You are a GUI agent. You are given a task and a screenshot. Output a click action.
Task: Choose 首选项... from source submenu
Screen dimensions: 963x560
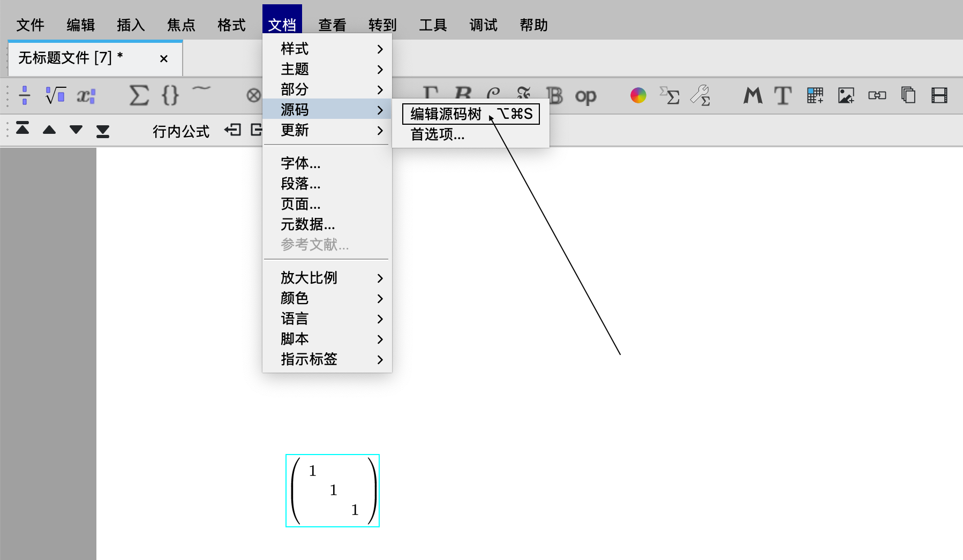(x=438, y=134)
